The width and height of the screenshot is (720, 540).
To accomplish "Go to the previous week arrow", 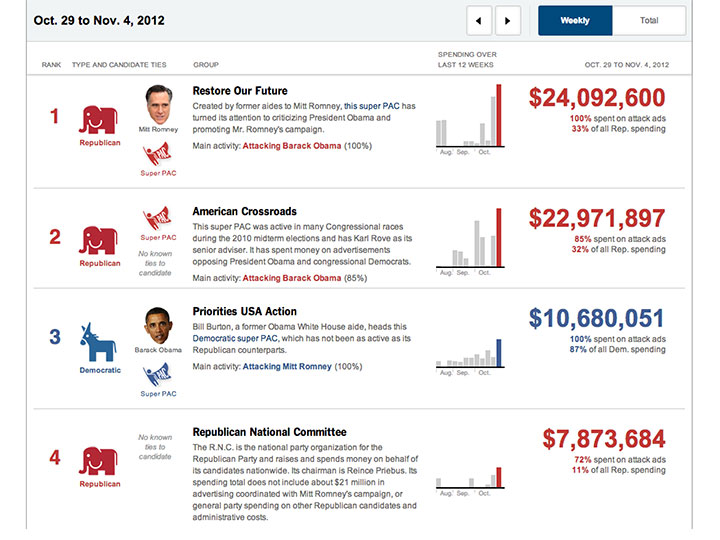I will click(x=479, y=21).
